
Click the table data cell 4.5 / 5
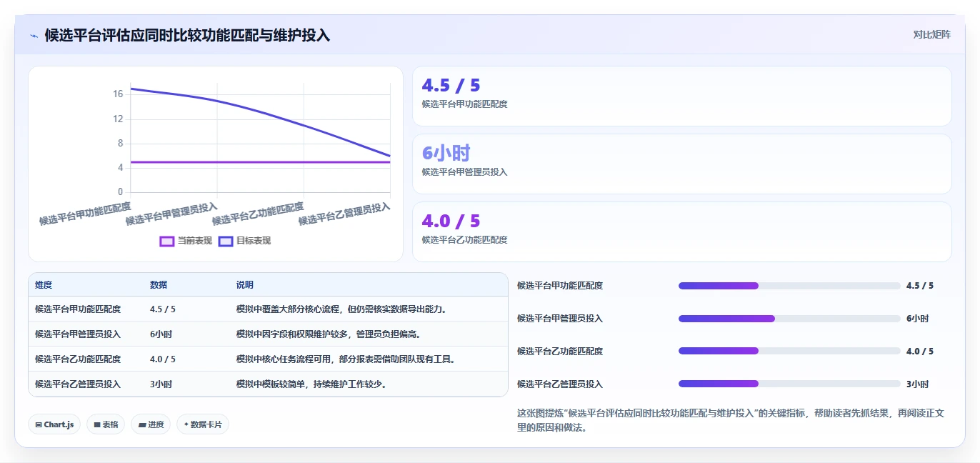pyautogui.click(x=163, y=309)
